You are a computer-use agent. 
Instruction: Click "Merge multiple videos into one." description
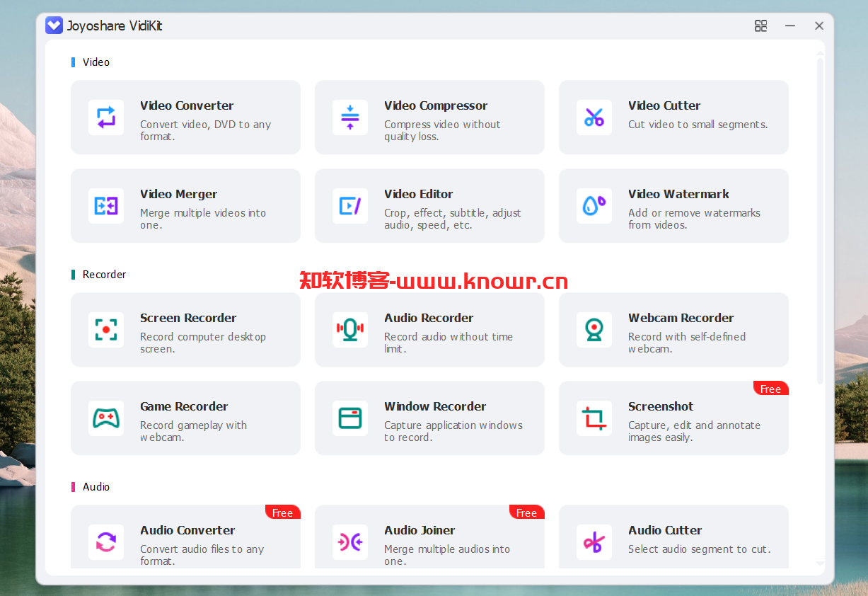pyautogui.click(x=203, y=219)
